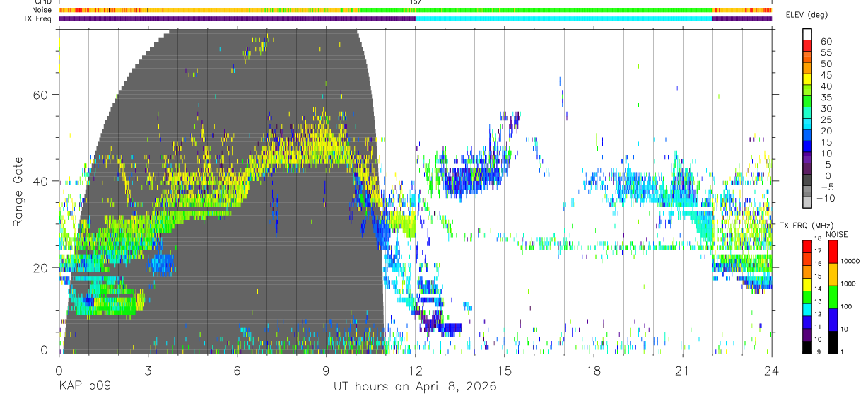The height and width of the screenshot is (401, 868).
Task: Click the x-axis tick label '18'
Action: tap(594, 372)
